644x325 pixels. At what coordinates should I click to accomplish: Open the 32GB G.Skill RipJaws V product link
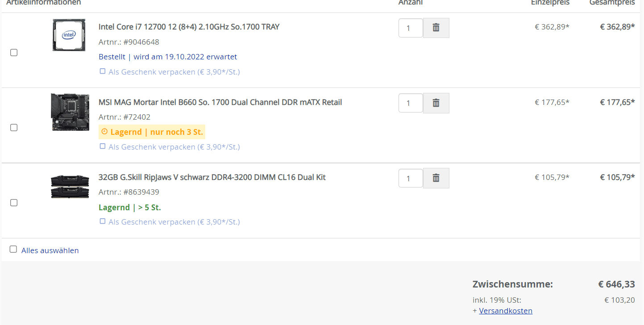(212, 177)
